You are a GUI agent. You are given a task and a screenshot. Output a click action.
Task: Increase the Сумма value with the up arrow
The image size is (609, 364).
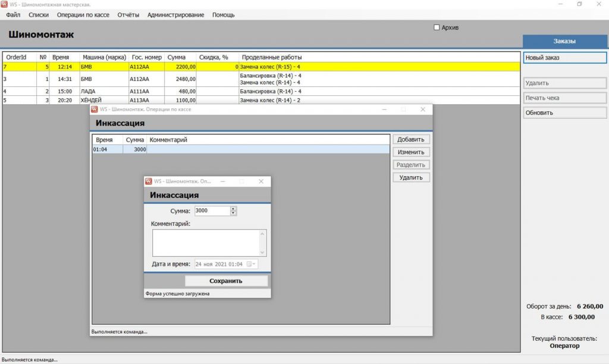[233, 209]
